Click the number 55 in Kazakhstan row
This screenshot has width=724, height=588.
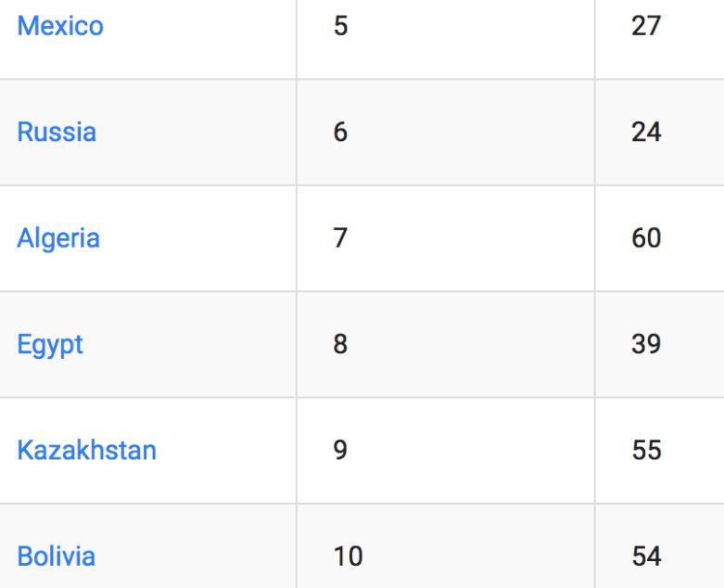pyautogui.click(x=646, y=451)
